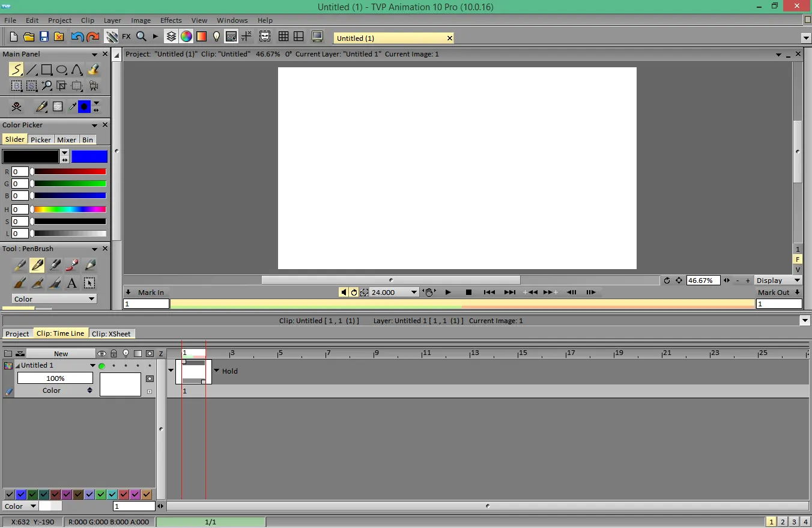
Task: Toggle the eye column header in timeline
Action: pos(101,353)
